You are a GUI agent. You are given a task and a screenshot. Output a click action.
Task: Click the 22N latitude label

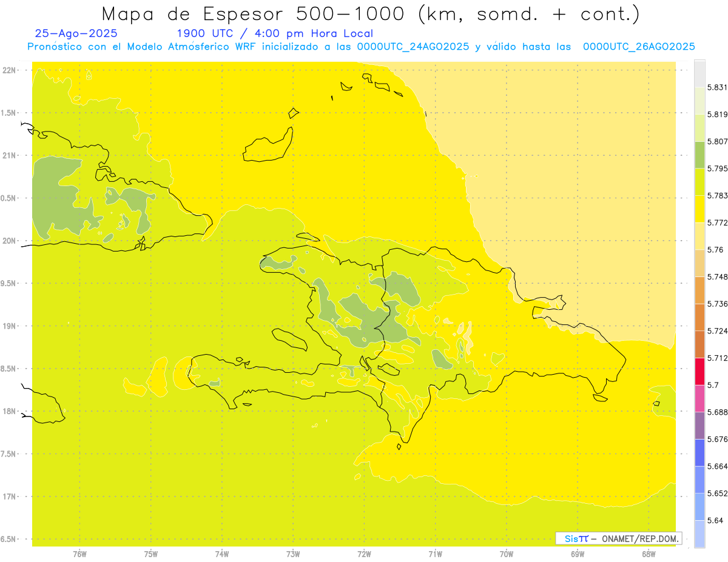coord(9,70)
